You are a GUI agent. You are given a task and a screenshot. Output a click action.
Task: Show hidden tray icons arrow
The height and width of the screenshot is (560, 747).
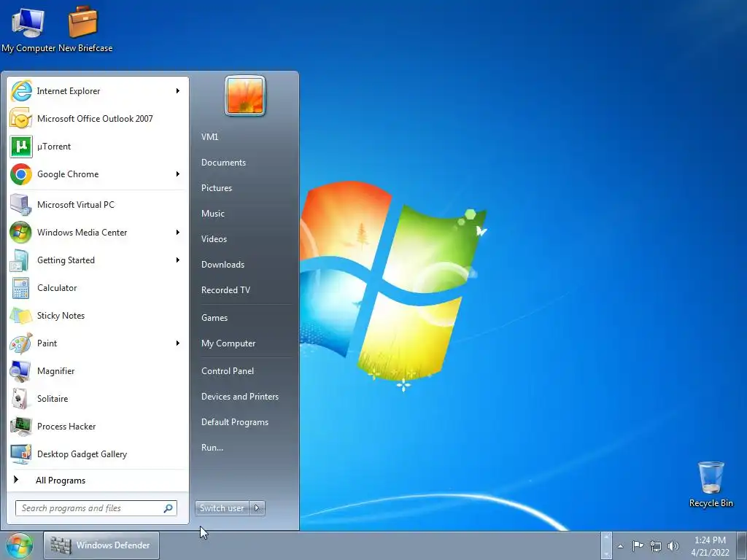620,546
